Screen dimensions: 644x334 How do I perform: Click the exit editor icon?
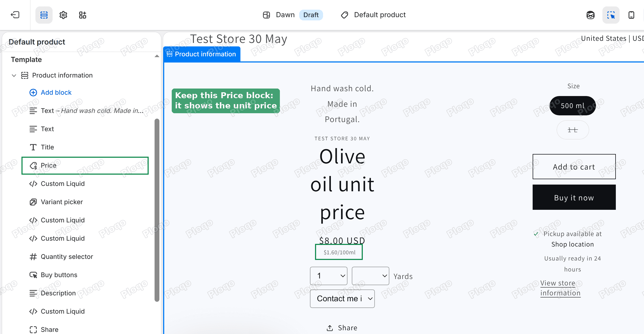pyautogui.click(x=15, y=15)
